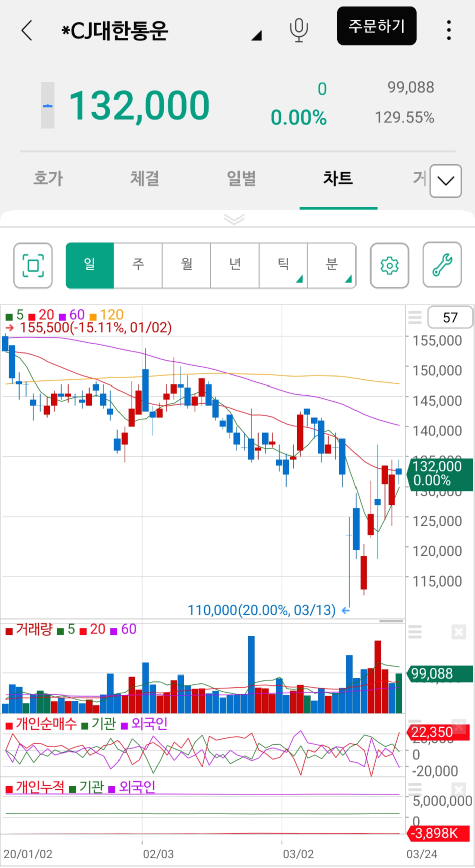Tap the 03/02 date axis label
This screenshot has height=868, width=475.
pyautogui.click(x=298, y=854)
